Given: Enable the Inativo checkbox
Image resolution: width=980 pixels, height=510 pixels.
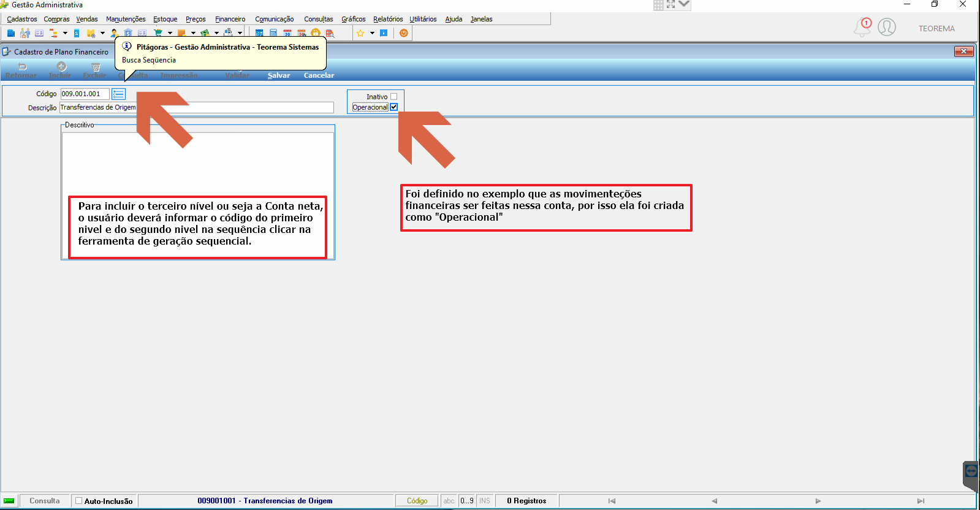Looking at the screenshot, I should tap(393, 97).
